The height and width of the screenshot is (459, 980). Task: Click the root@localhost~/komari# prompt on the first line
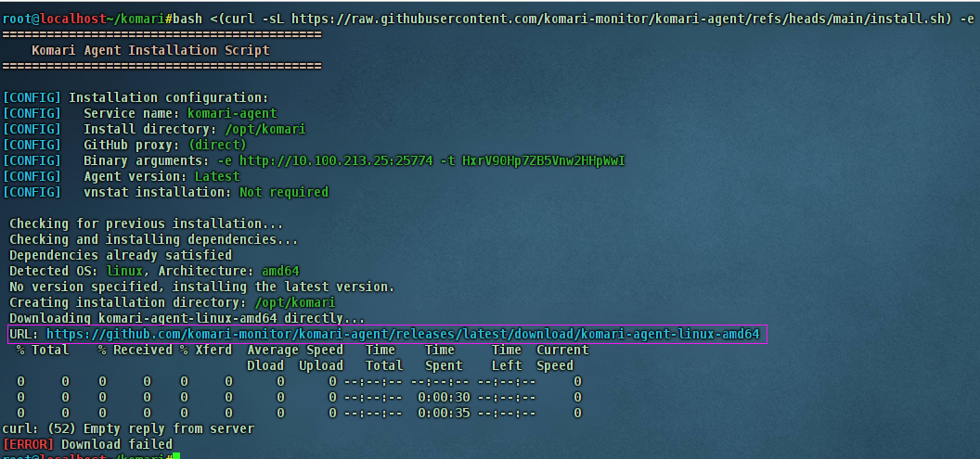point(87,19)
